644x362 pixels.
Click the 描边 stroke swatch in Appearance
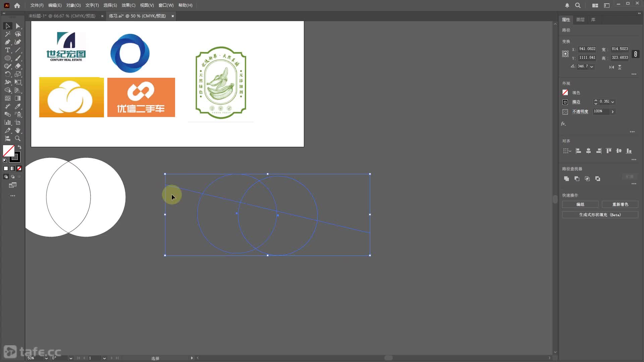click(565, 102)
